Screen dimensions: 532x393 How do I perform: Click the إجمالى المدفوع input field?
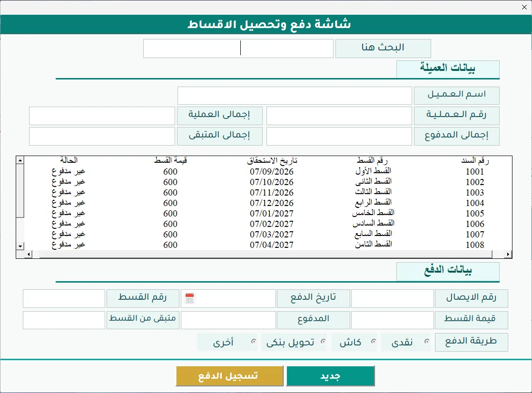click(339, 137)
